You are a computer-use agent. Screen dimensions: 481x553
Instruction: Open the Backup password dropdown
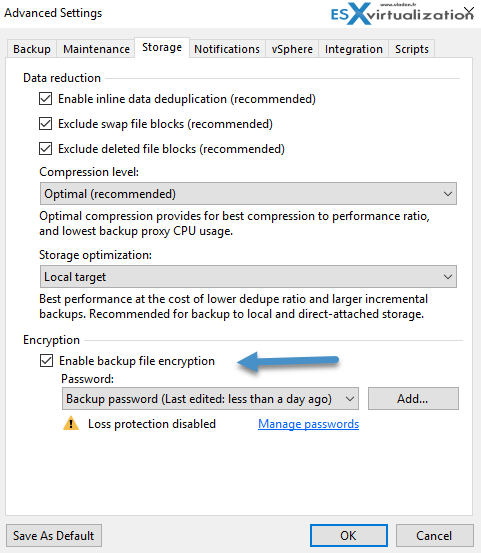[211, 399]
